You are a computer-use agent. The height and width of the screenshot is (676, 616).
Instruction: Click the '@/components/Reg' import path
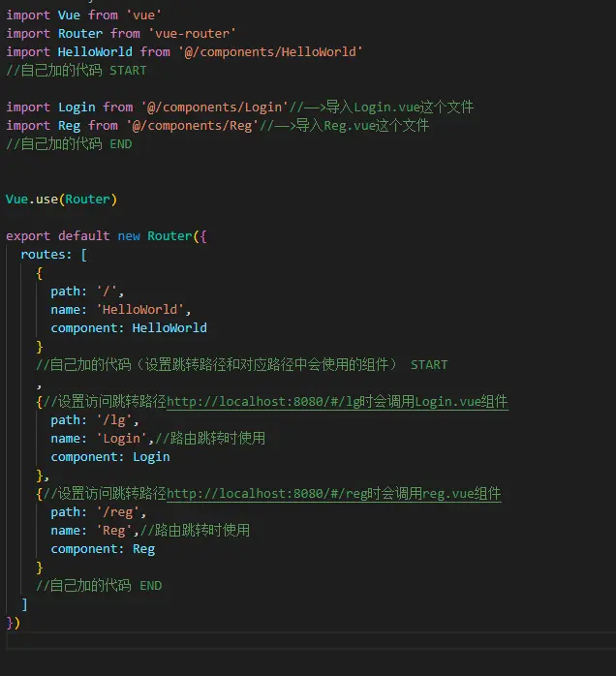(x=192, y=126)
